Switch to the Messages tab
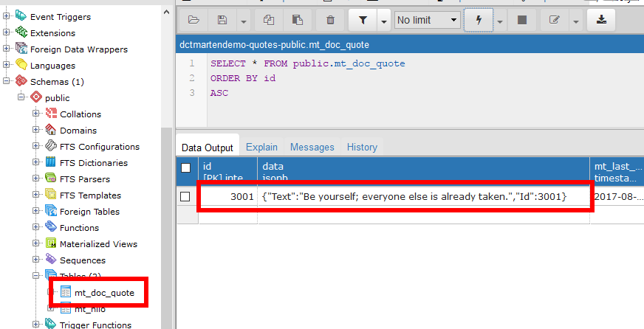This screenshot has height=329, width=644. (312, 147)
